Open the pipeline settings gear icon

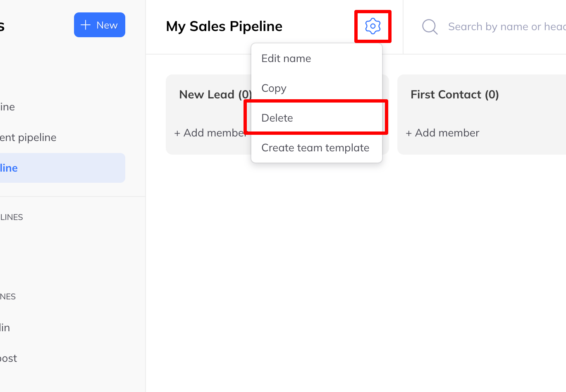(x=373, y=26)
